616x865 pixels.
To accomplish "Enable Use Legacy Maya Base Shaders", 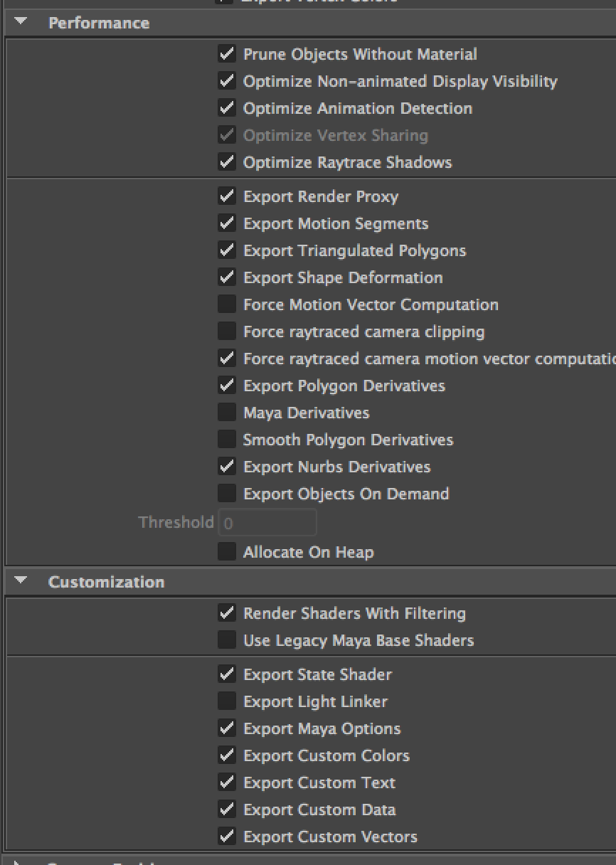I will pyautogui.click(x=226, y=640).
